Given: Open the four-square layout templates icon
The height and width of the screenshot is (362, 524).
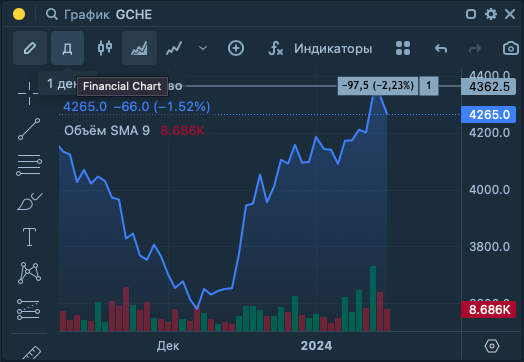Looking at the screenshot, I should [403, 48].
